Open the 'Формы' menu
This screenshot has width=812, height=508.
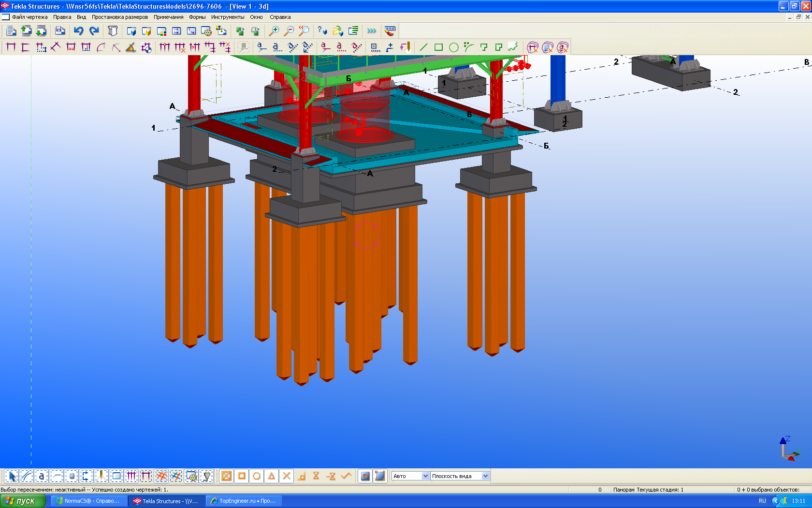[x=197, y=17]
